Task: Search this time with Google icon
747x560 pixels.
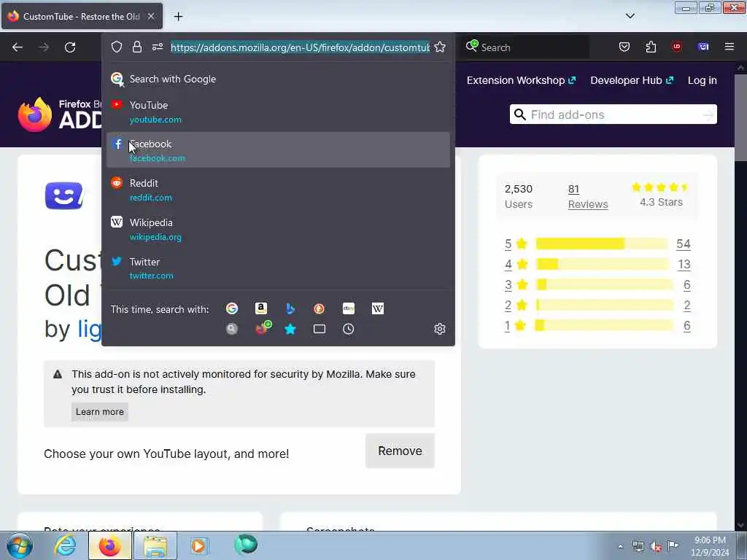Action: tap(231, 308)
